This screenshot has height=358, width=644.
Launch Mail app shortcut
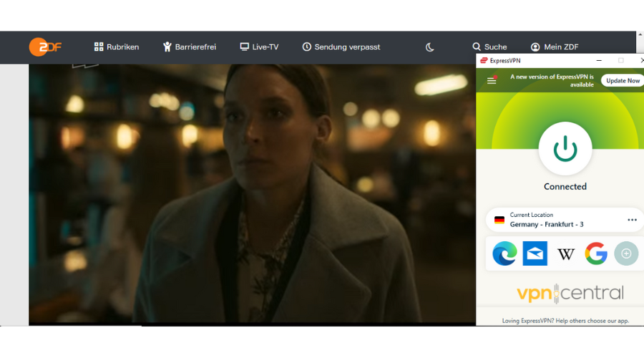tap(535, 253)
